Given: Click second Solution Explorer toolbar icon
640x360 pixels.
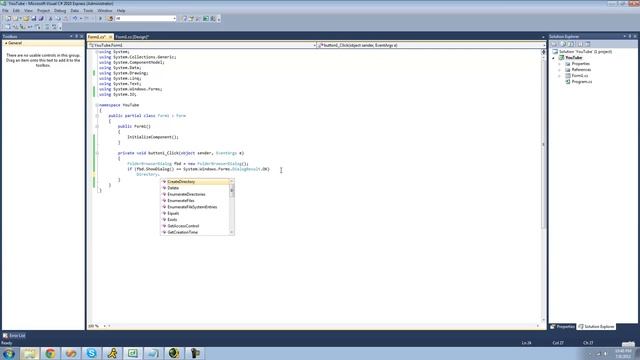Looking at the screenshot, I should click(x=563, y=44).
